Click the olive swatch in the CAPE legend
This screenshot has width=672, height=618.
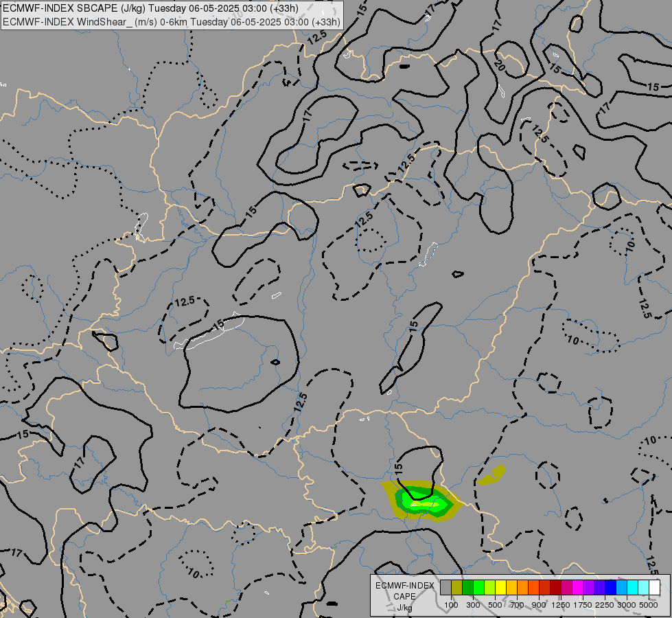457,588
